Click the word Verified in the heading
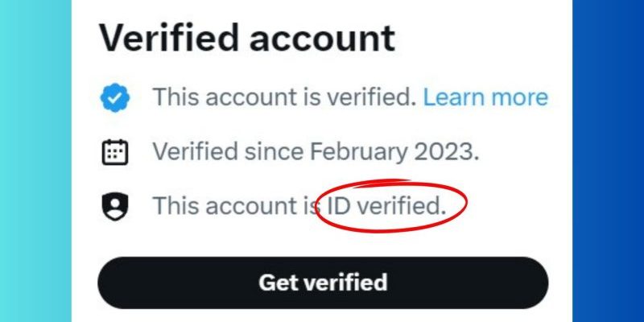This screenshot has height=322, width=644. click(169, 38)
